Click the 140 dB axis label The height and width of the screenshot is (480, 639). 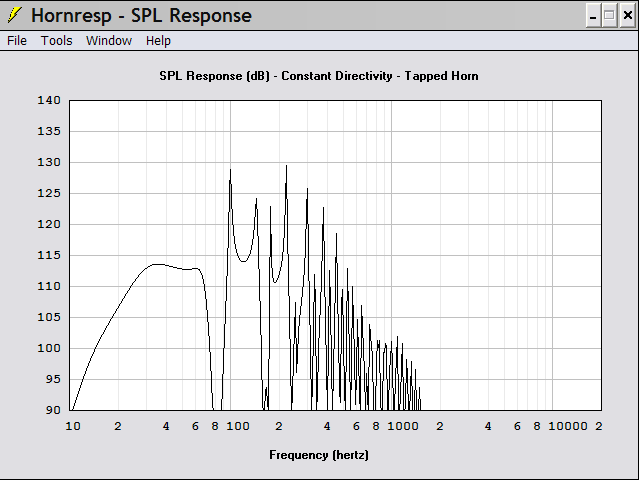[49, 100]
